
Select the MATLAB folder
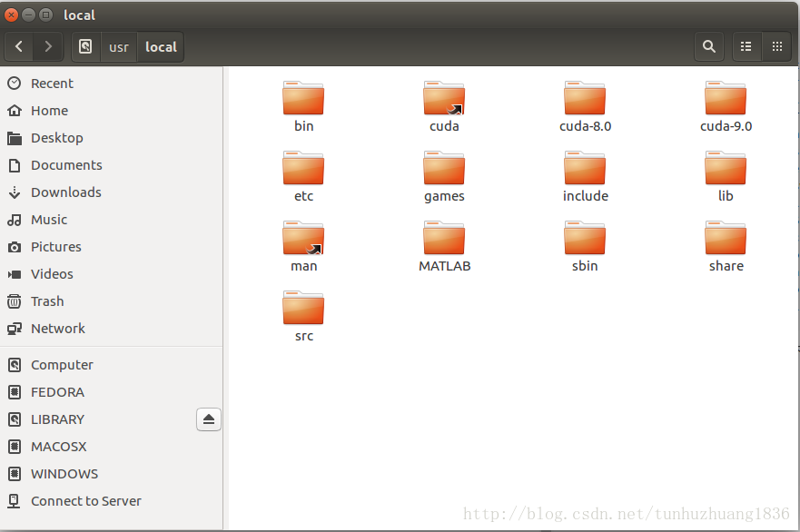(444, 247)
